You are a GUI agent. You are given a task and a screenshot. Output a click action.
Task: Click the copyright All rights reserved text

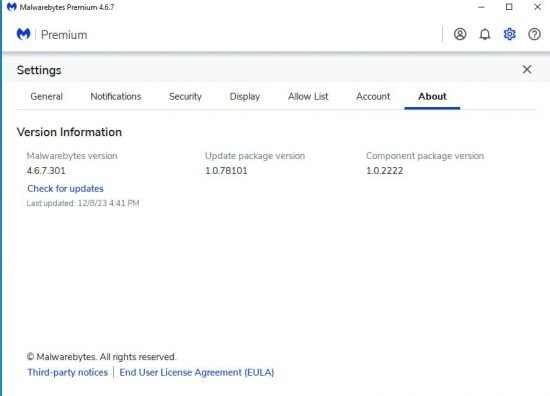[101, 357]
